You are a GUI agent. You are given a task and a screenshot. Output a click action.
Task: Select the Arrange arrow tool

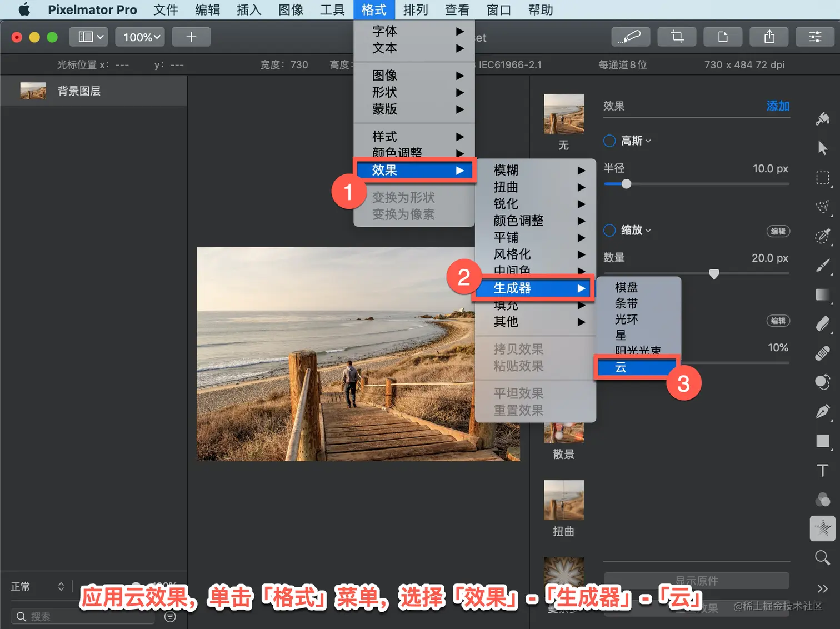(823, 148)
